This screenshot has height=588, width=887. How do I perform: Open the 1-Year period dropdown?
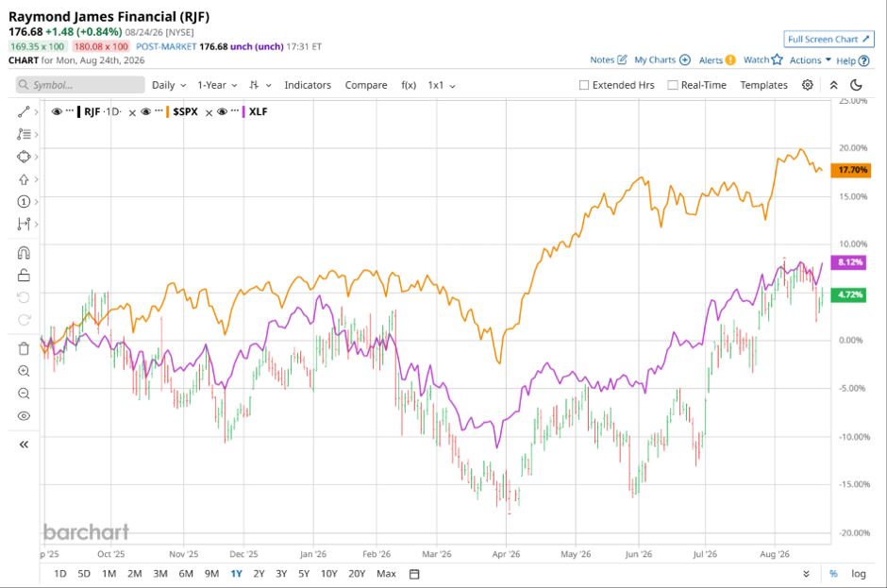coord(217,85)
